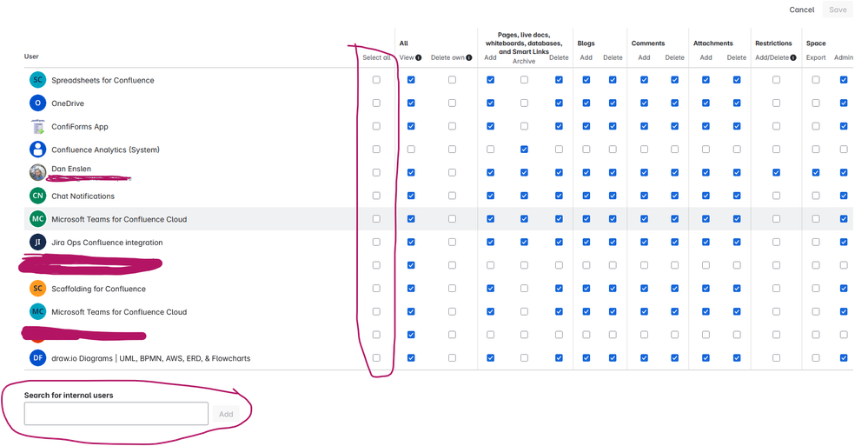
Task: Click the Scaffolding for Confluence avatar icon
Action: pos(37,289)
